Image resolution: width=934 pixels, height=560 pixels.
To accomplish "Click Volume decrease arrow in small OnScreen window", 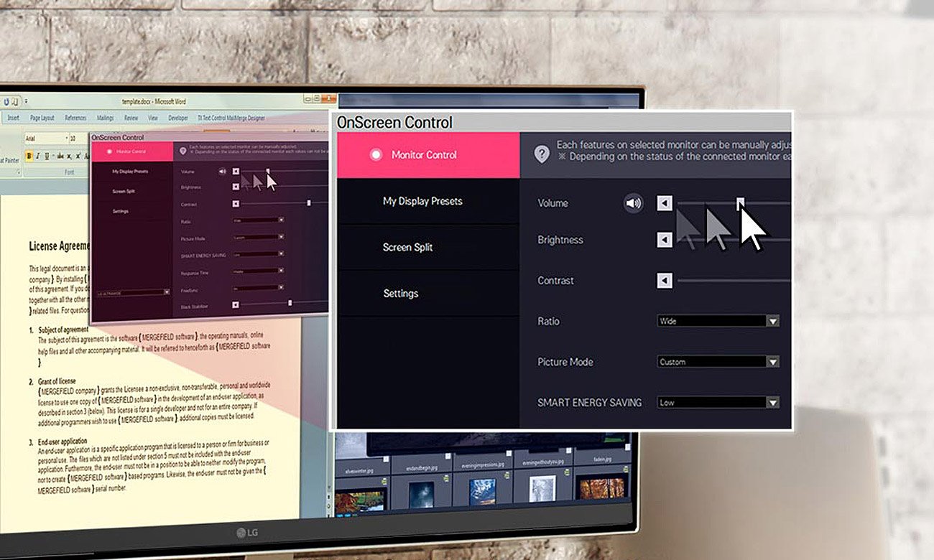I will 236,171.
